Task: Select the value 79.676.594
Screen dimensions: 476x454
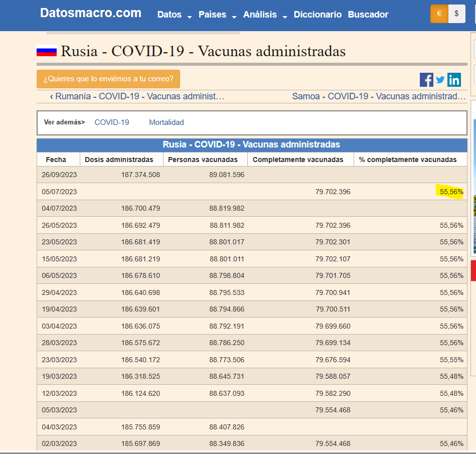Action: tap(333, 360)
